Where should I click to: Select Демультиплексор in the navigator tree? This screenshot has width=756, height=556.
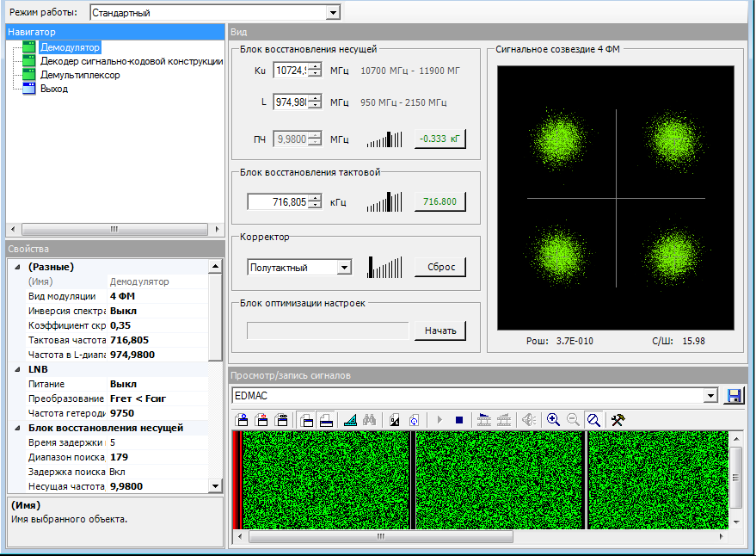point(80,75)
